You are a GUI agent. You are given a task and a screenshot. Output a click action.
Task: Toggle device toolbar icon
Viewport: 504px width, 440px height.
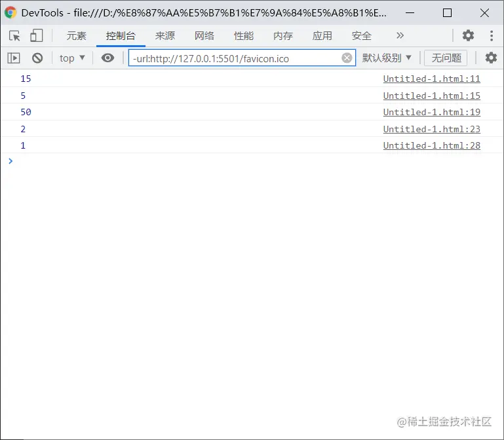tap(36, 35)
